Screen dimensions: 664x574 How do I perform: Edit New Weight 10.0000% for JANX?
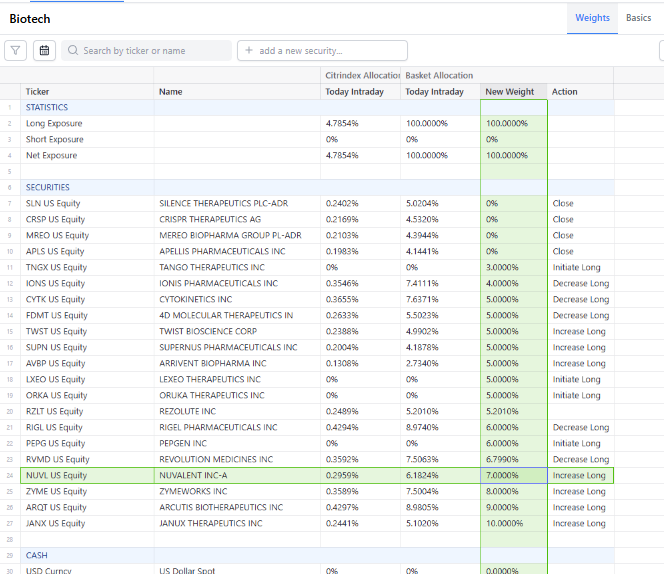(514, 524)
